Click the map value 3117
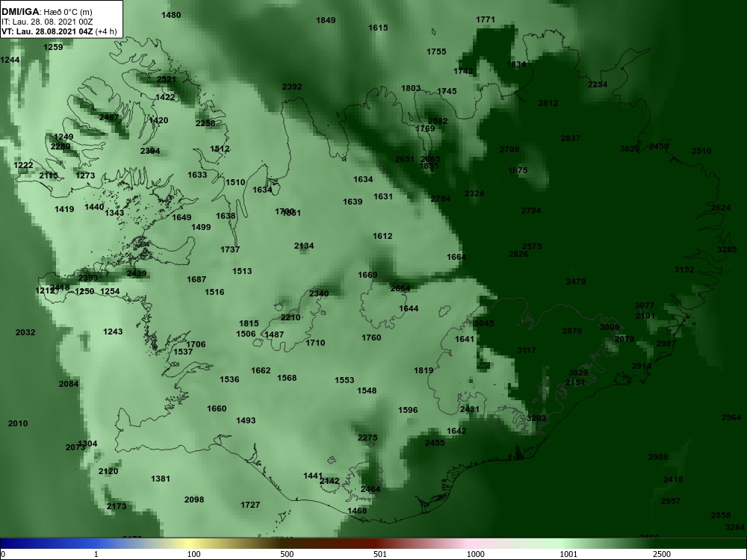This screenshot has width=747, height=560. [x=527, y=350]
